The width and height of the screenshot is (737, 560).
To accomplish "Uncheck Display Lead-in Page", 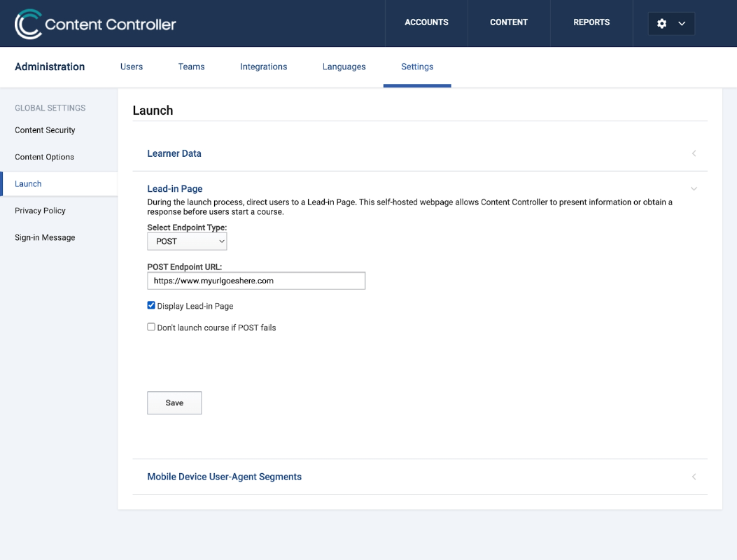I will [151, 305].
